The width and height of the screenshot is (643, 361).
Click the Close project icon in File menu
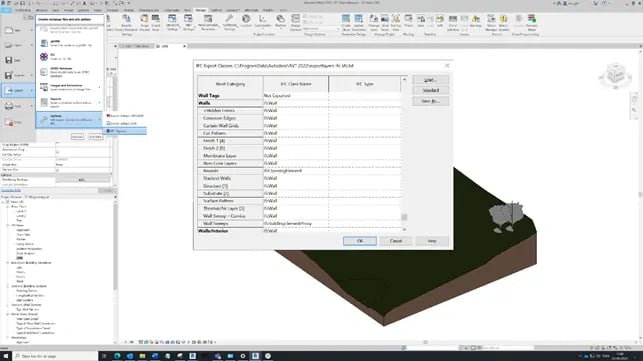point(9,122)
